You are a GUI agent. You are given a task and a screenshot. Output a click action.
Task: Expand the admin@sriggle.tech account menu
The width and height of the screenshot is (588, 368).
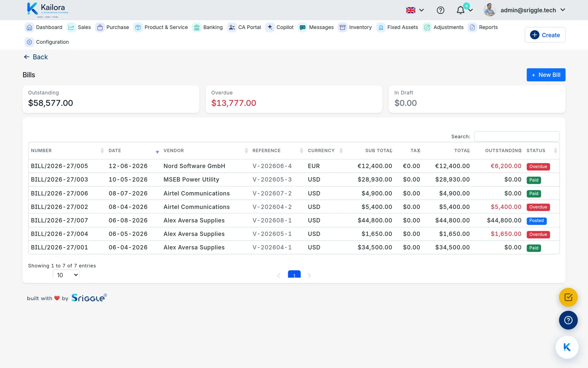point(533,10)
